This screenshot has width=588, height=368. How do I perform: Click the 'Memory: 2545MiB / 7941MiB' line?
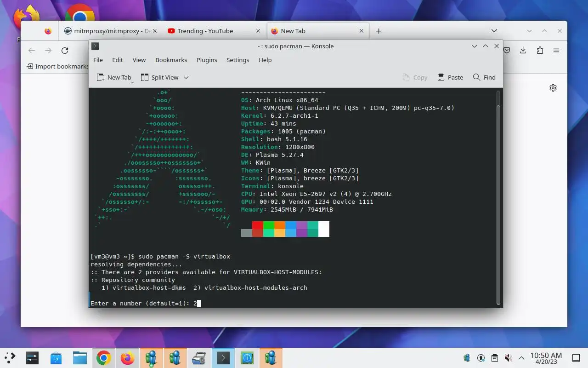[x=287, y=209]
